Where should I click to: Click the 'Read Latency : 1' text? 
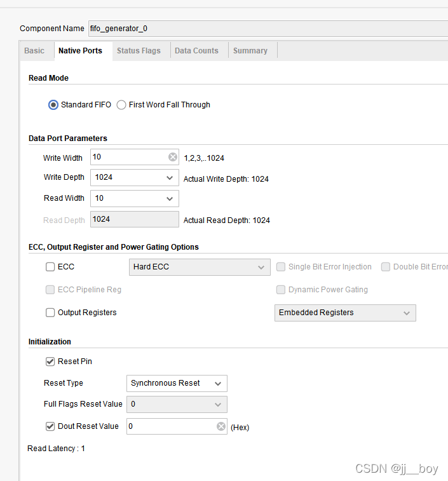[x=56, y=449]
